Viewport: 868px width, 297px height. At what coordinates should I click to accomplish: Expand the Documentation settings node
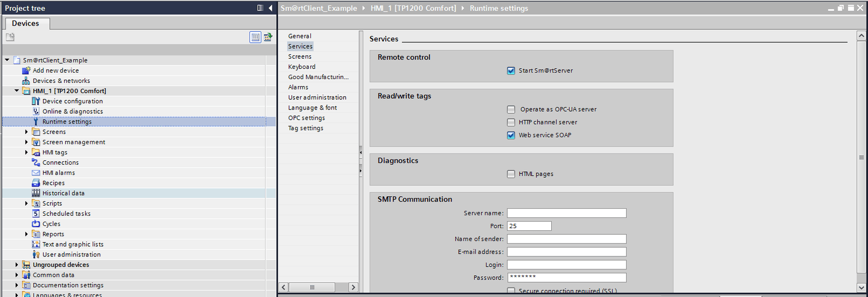[16, 285]
